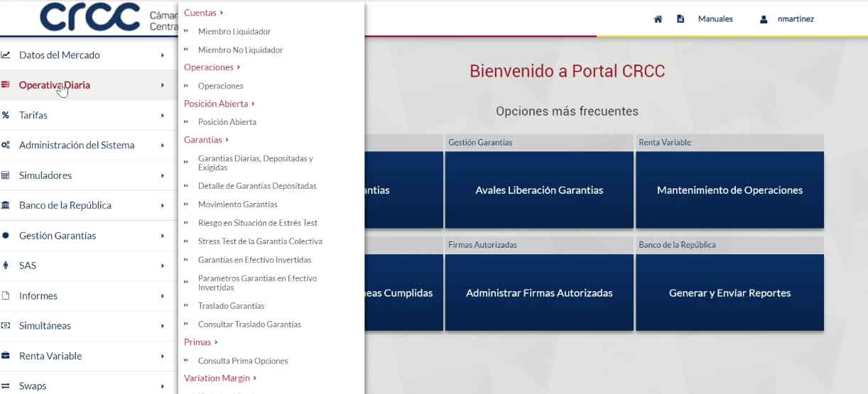Select Traslado Garantías
This screenshot has height=394, width=868.
point(232,306)
